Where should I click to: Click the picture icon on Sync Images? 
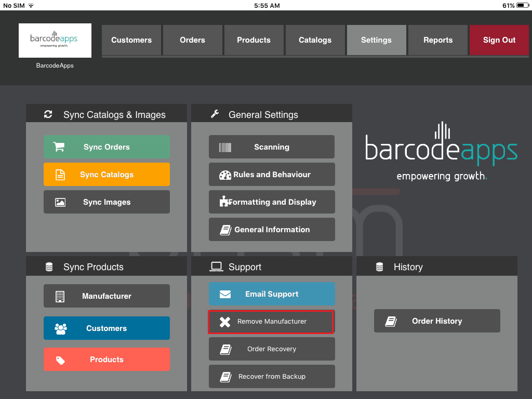[60, 203]
